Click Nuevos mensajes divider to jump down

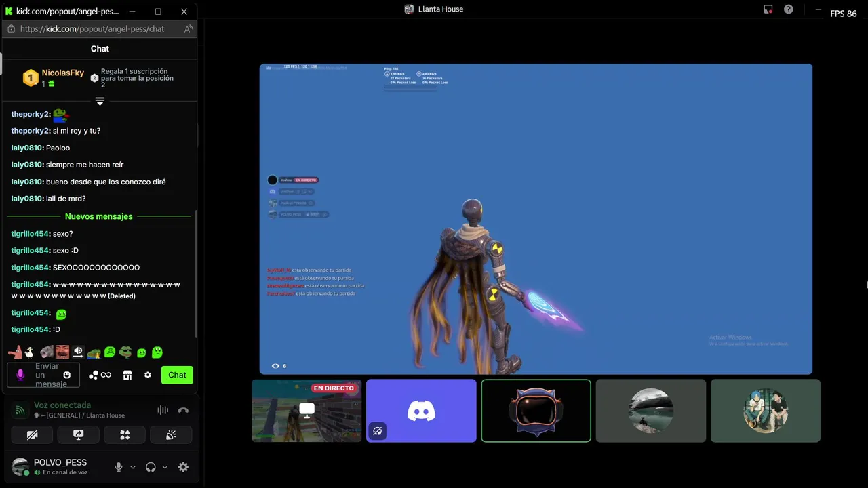[99, 216]
